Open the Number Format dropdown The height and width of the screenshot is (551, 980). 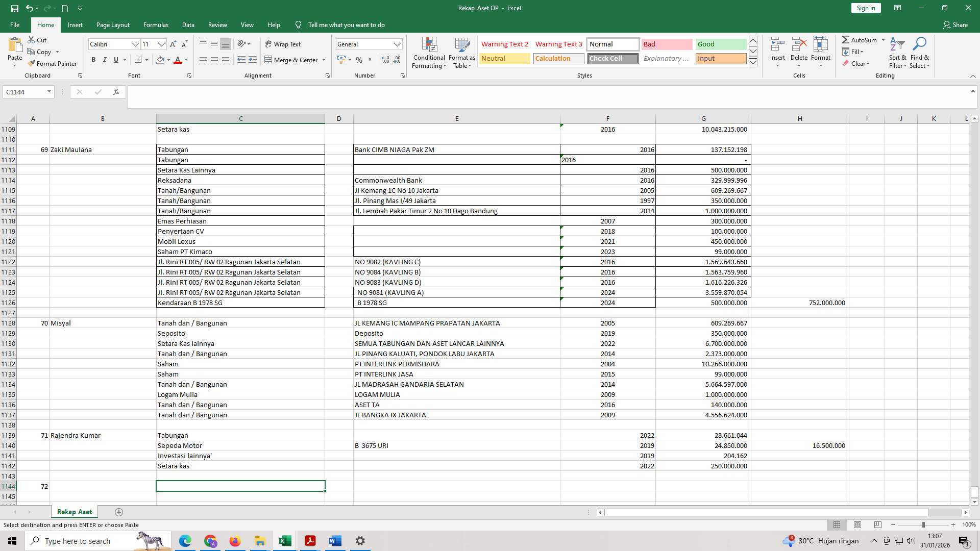[x=397, y=44]
